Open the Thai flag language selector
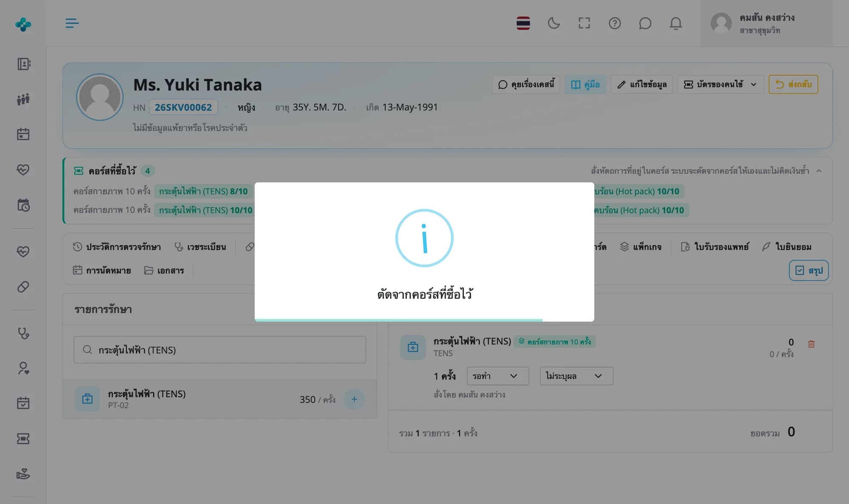This screenshot has width=849, height=504. tap(523, 23)
